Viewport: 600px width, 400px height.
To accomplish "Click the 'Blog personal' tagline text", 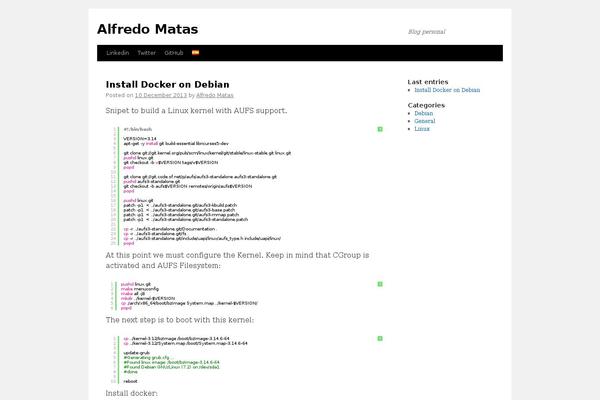I will pos(427,32).
